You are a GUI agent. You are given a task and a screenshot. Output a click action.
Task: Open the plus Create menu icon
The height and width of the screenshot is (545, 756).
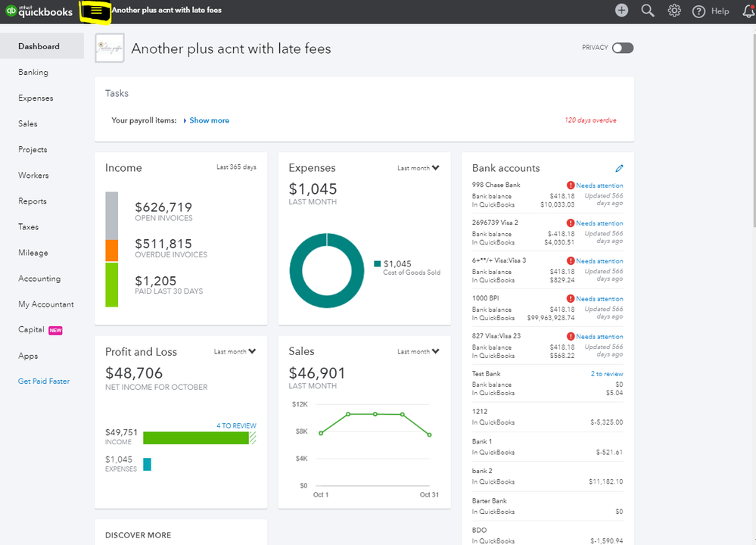click(x=621, y=10)
